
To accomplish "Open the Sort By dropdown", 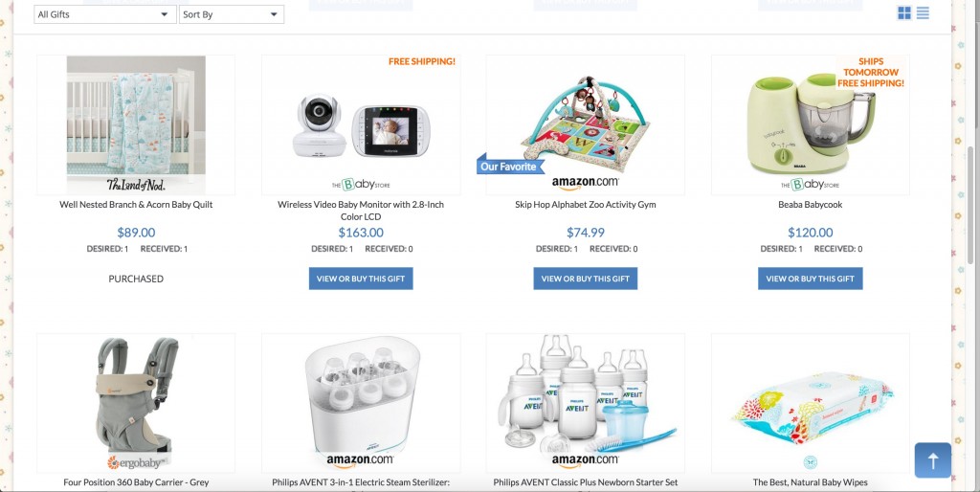I will (232, 14).
